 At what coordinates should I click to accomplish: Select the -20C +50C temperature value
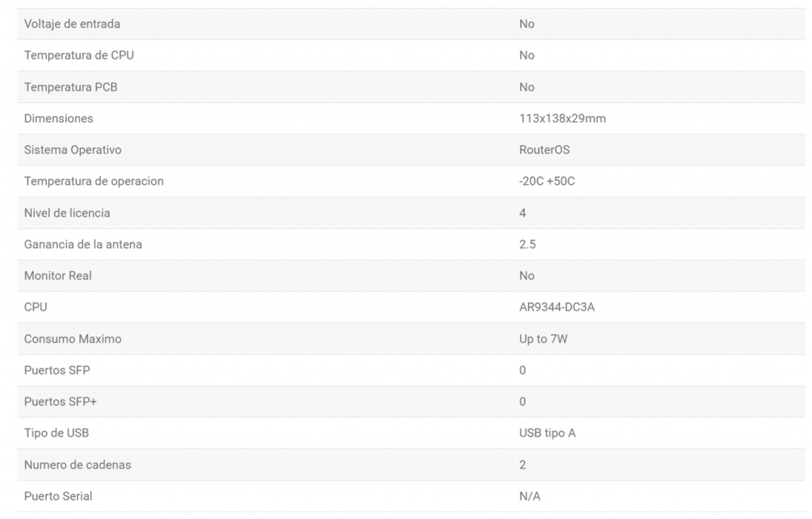coord(546,181)
